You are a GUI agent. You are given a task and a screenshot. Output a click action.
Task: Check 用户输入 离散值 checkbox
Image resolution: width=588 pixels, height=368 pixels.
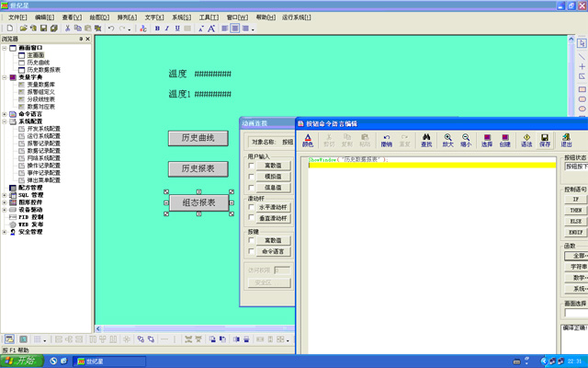(251, 166)
